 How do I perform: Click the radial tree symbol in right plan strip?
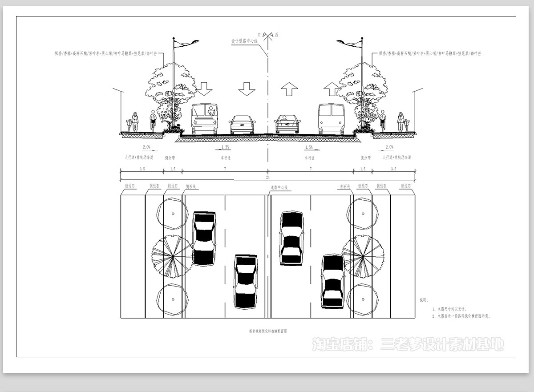(x=363, y=256)
